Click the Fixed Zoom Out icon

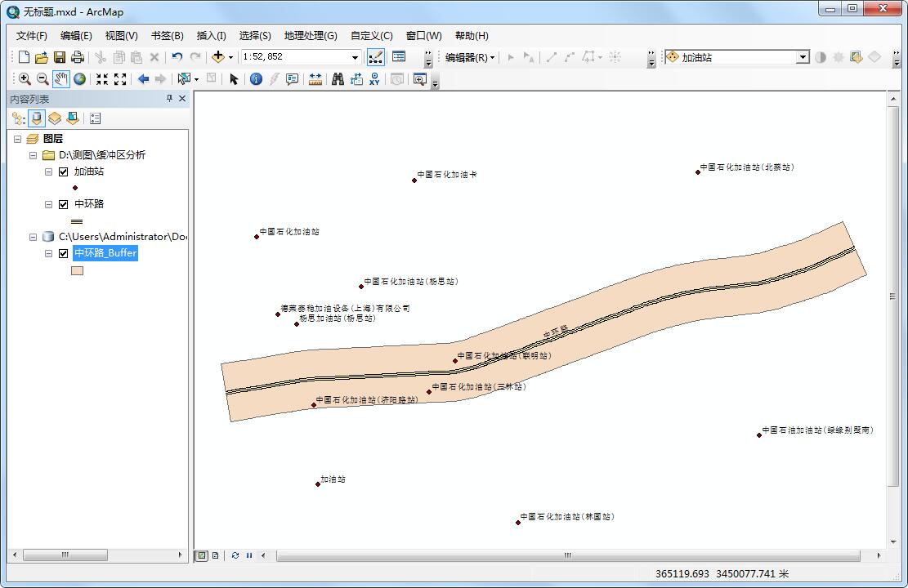coord(120,78)
